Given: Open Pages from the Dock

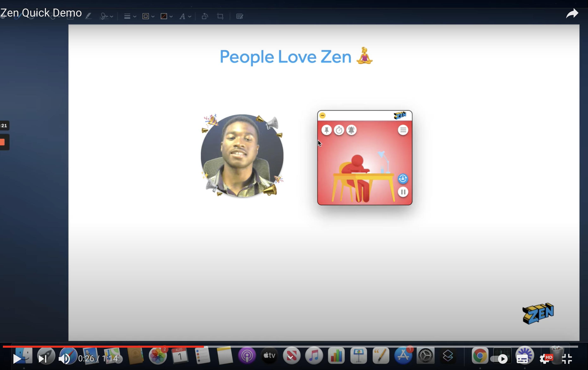Looking at the screenshot, I should [x=381, y=356].
